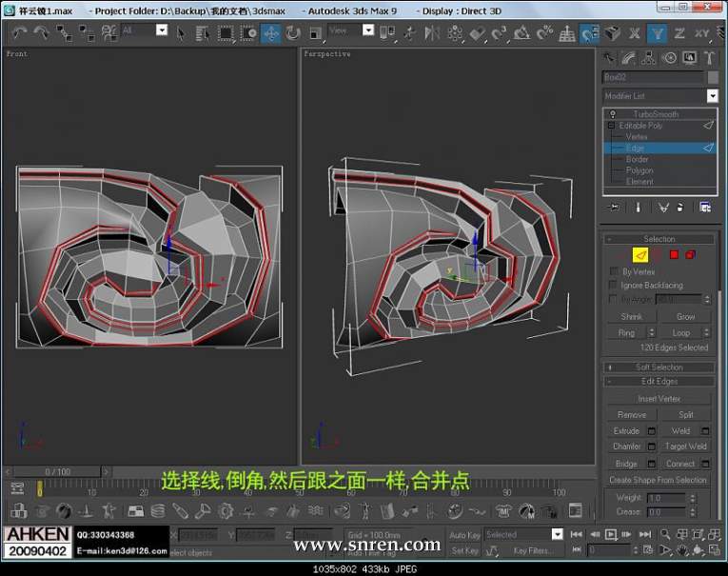The height and width of the screenshot is (576, 728).
Task: Open the key filter Selected dropdown
Action: pyautogui.click(x=558, y=534)
